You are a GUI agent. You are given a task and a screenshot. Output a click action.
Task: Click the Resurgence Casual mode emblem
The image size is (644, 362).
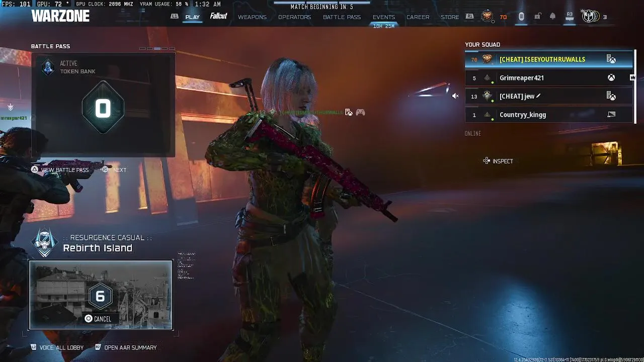45,243
